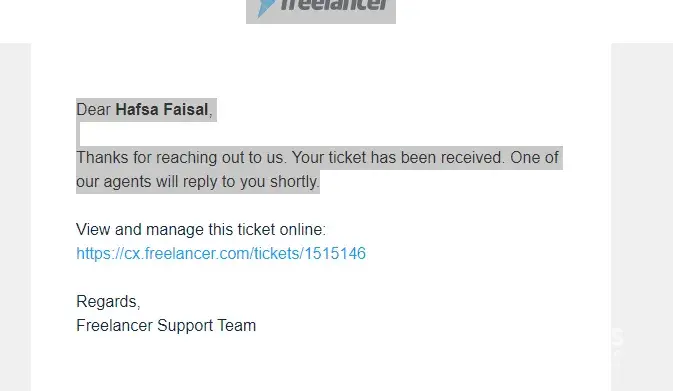Image resolution: width=673 pixels, height=391 pixels.
Task: Click the Freelancer Support Team signature
Action: [x=166, y=326]
